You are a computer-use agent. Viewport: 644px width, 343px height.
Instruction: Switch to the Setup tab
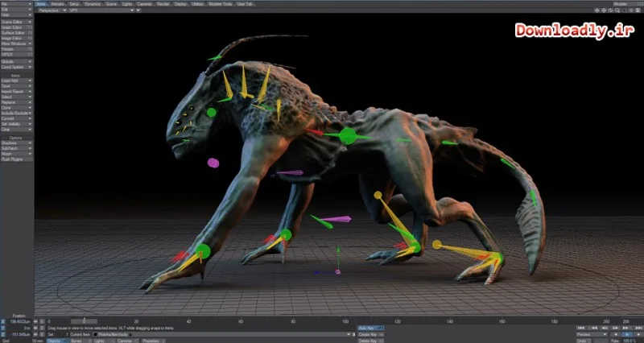[74, 4]
